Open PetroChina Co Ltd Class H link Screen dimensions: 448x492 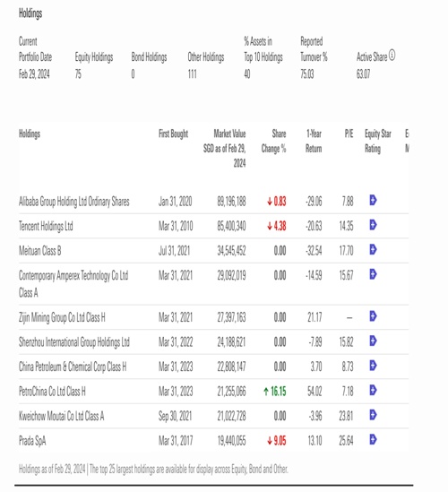click(x=52, y=392)
